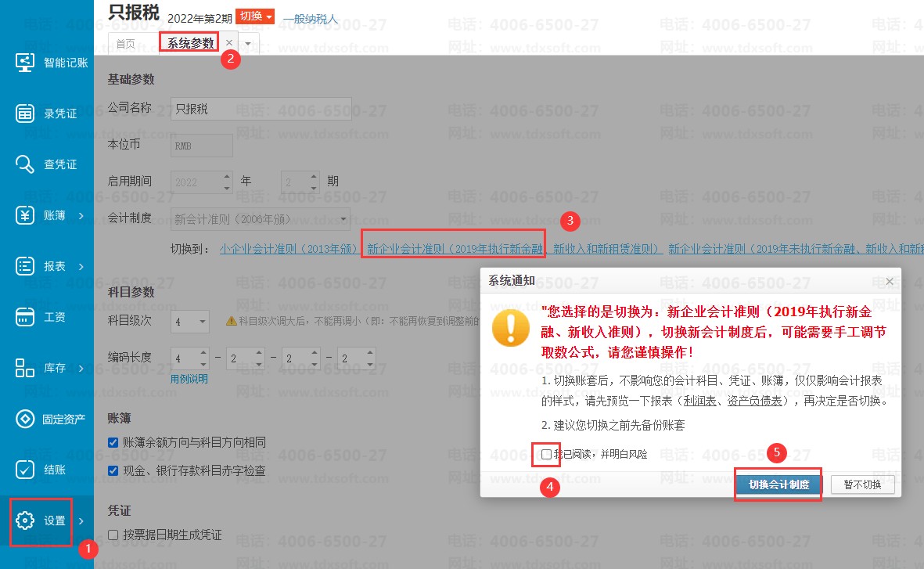
Task: Select the 账簿 ledger icon
Action: [25, 215]
